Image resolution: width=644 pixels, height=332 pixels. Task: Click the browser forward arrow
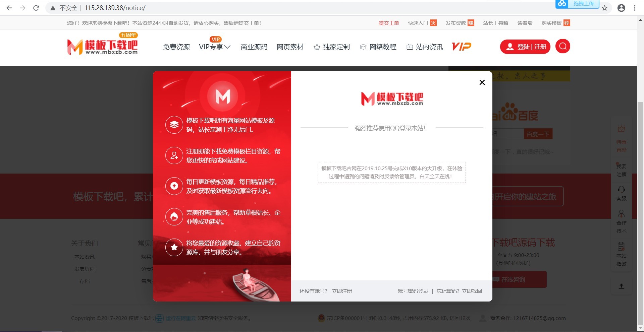click(x=23, y=8)
